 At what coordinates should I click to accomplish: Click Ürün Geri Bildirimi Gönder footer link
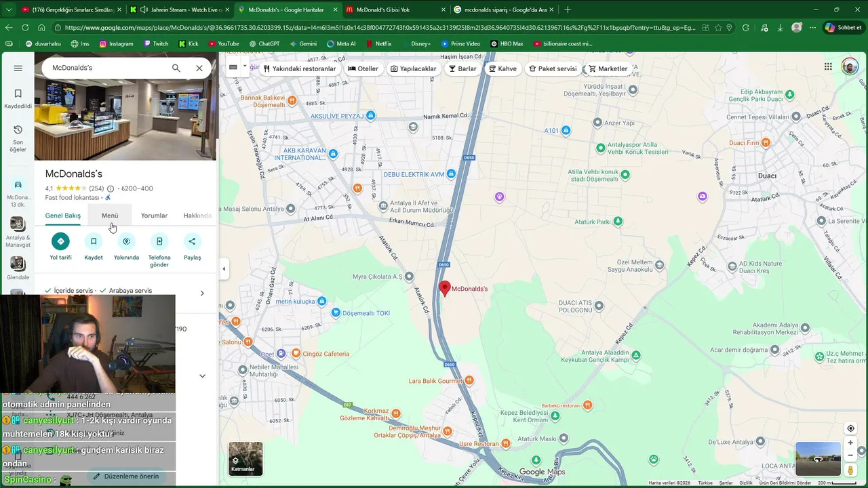coord(785,483)
